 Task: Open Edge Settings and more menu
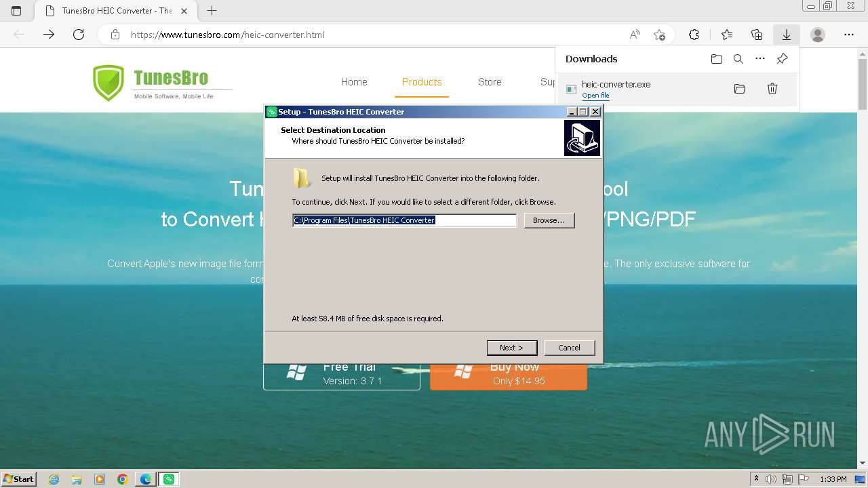tap(849, 35)
